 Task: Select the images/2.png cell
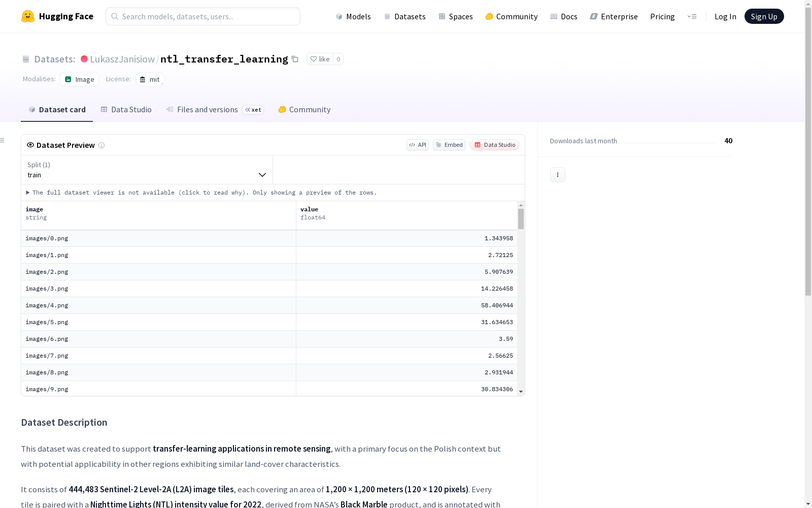[x=158, y=272]
